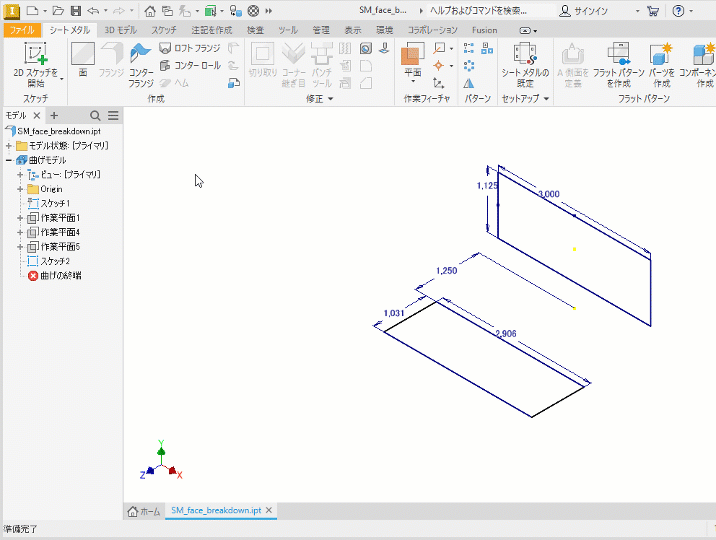Switch to the 3D モデル ribbon tab
716x540 pixels.
(x=121, y=30)
